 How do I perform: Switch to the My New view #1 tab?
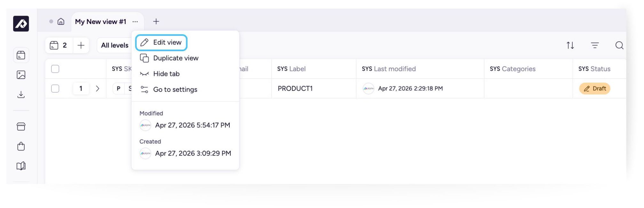click(x=100, y=22)
